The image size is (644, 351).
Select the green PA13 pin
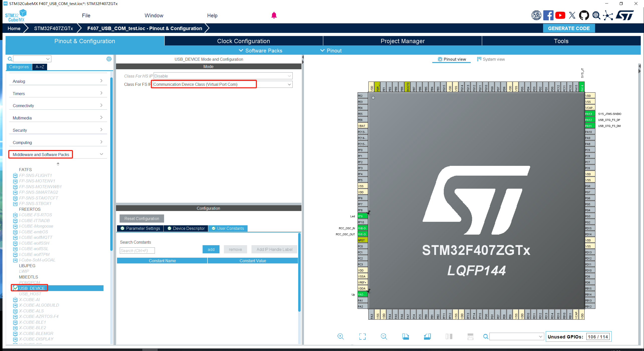[590, 114]
